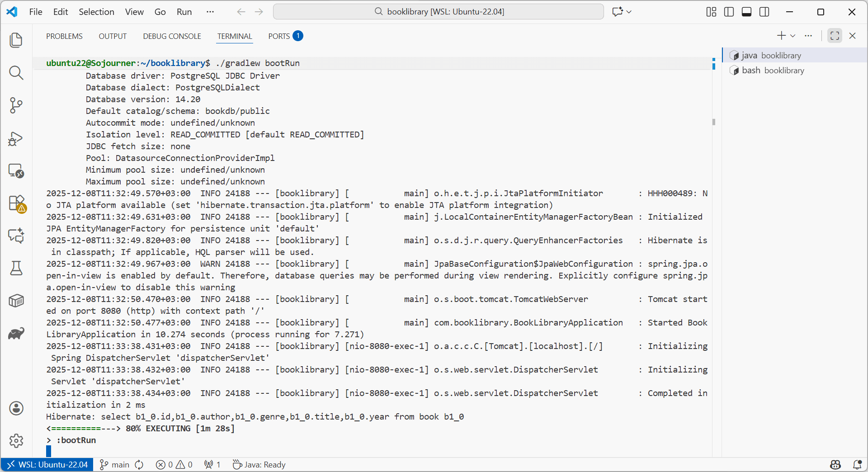Open Source Control view
Viewport: 868px width, 472px height.
(16, 105)
